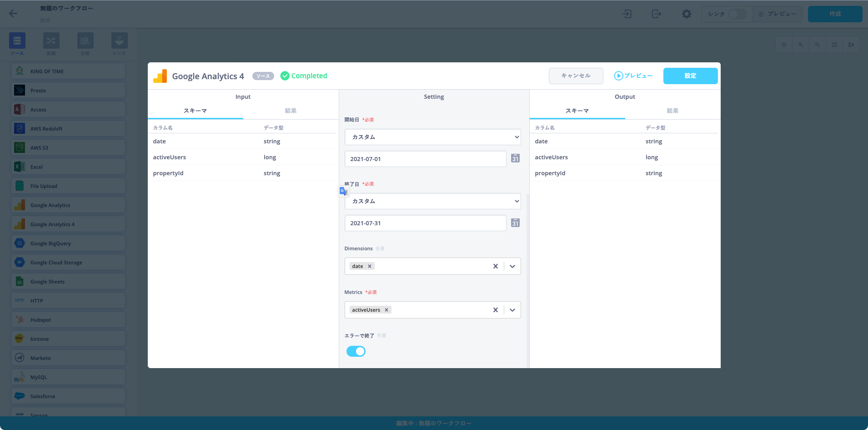Click the center canvas target icon
The width and height of the screenshot is (868, 430).
[x=784, y=45]
